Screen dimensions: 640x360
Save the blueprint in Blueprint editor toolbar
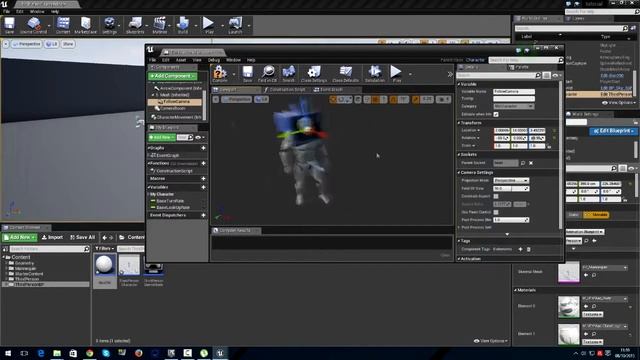point(247,74)
